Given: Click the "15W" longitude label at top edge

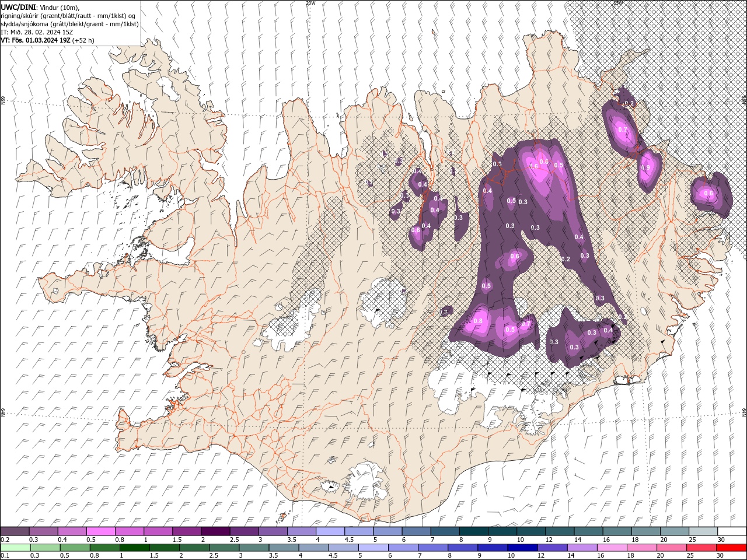Looking at the screenshot, I should pos(617,3).
